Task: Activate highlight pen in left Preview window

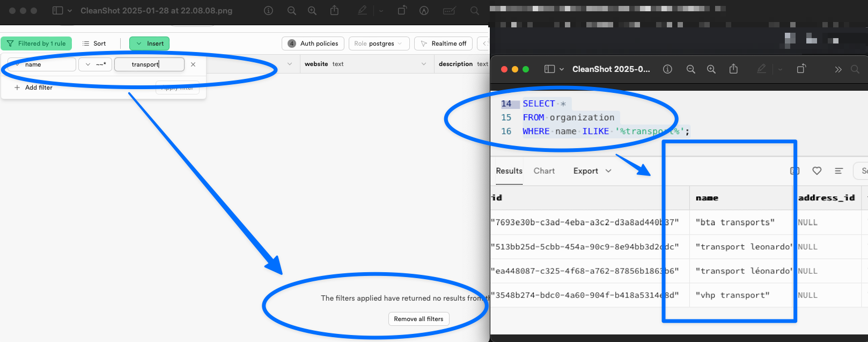Action: (x=363, y=10)
